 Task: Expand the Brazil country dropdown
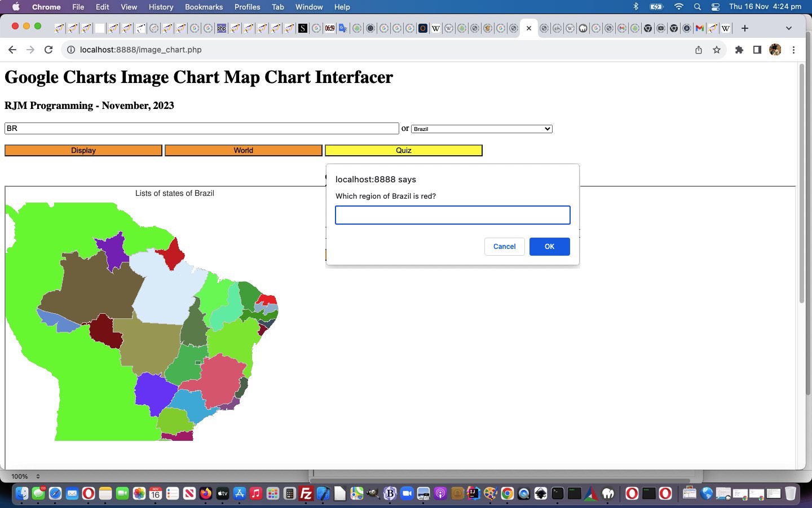[x=482, y=129]
